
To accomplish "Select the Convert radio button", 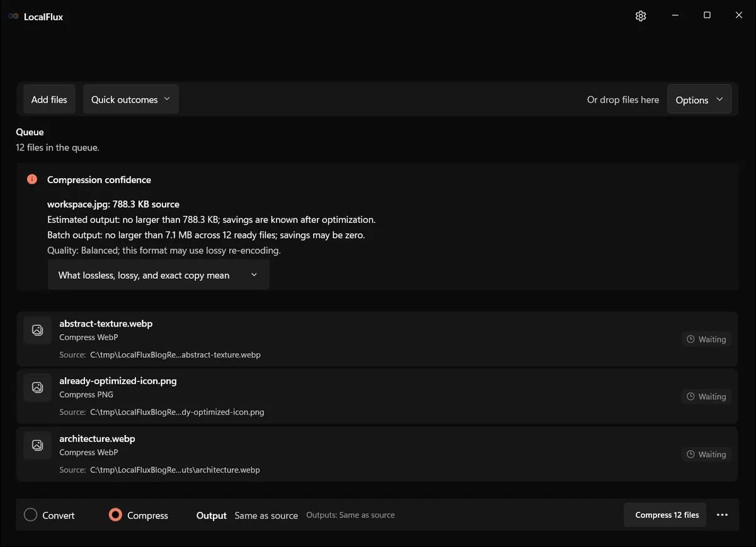I will pyautogui.click(x=30, y=515).
